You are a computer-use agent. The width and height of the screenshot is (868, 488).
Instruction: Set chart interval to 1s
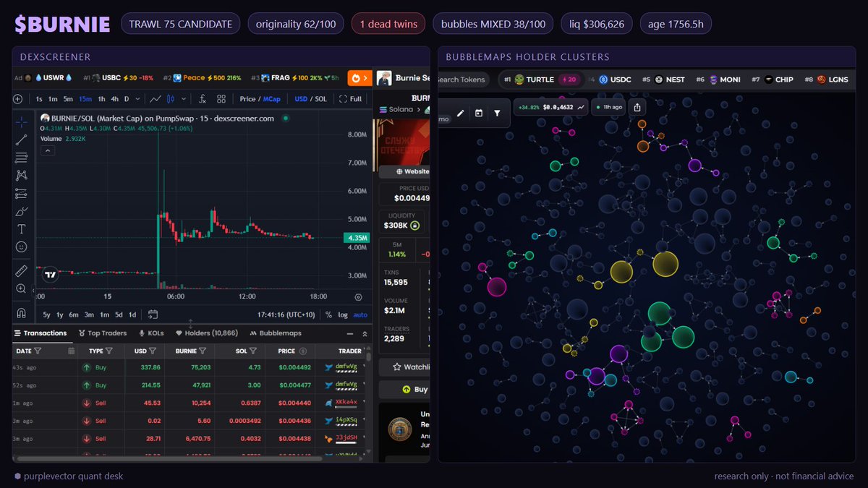pos(39,99)
